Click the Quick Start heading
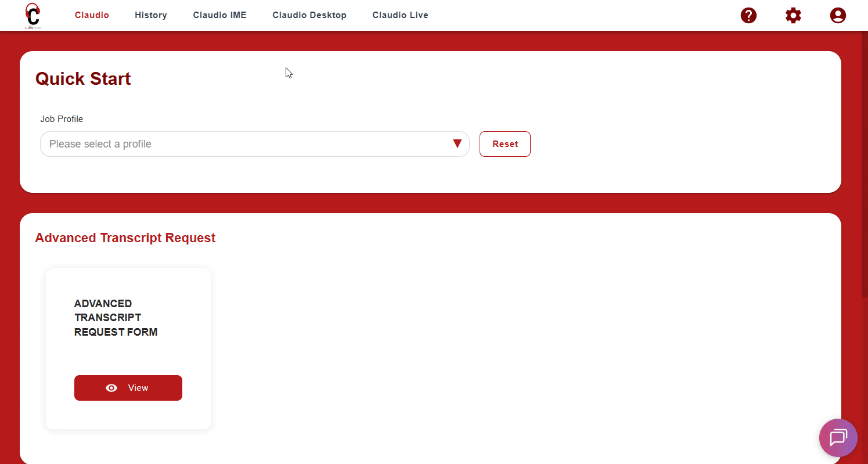The image size is (868, 464). (x=83, y=79)
